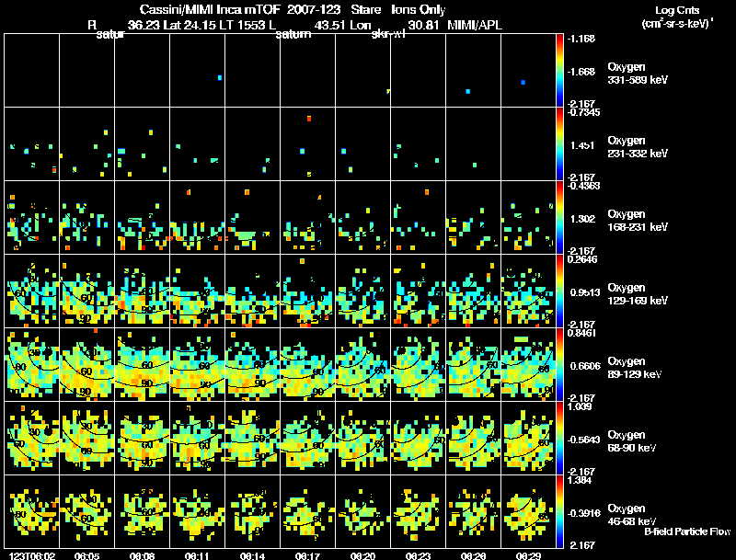Click the 06:29 time tick label

(528, 555)
